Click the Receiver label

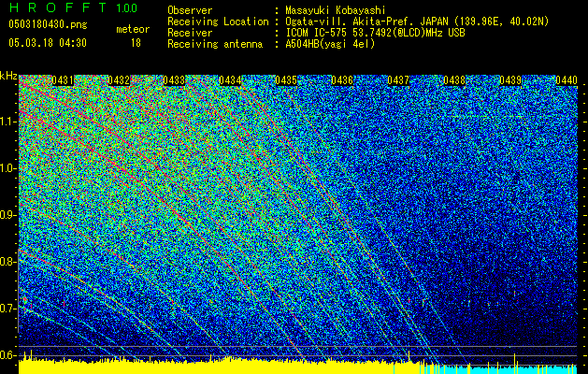(190, 33)
